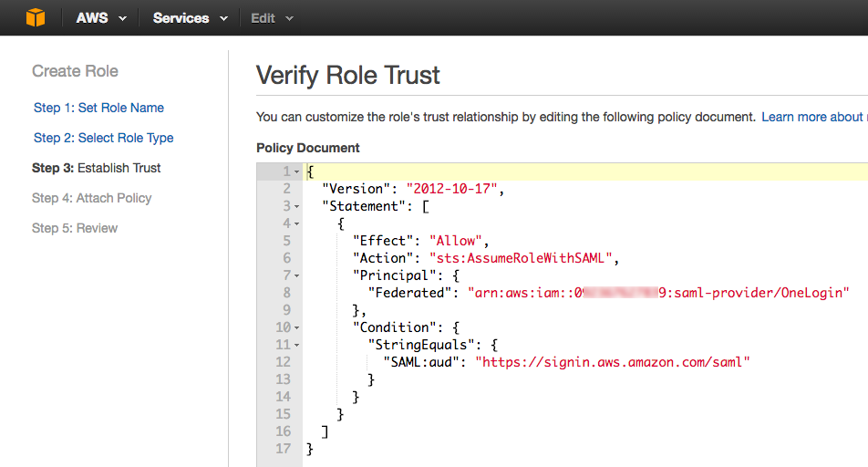The width and height of the screenshot is (868, 467).
Task: Select Step 4: Attach Policy
Action: point(92,198)
